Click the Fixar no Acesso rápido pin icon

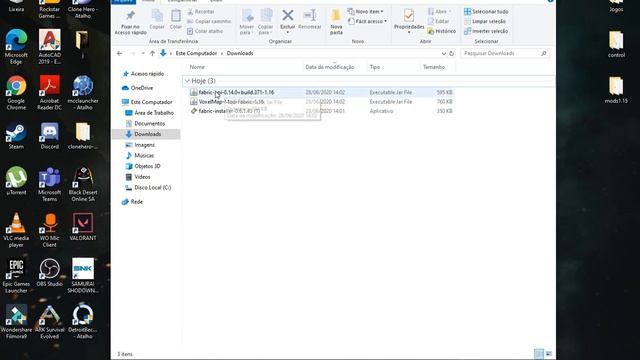click(130, 16)
